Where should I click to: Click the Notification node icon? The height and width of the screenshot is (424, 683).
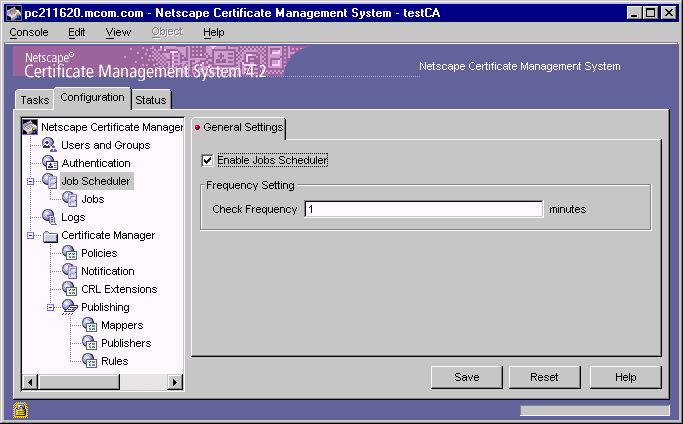pos(70,271)
